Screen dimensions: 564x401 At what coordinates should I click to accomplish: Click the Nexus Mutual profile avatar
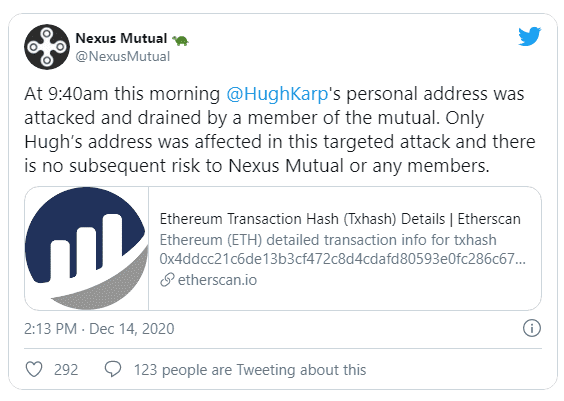[47, 47]
